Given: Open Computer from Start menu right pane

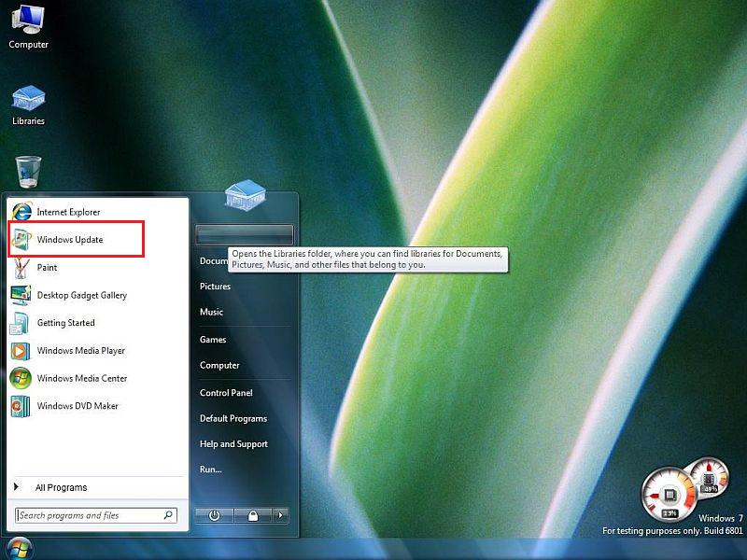Looking at the screenshot, I should (219, 365).
